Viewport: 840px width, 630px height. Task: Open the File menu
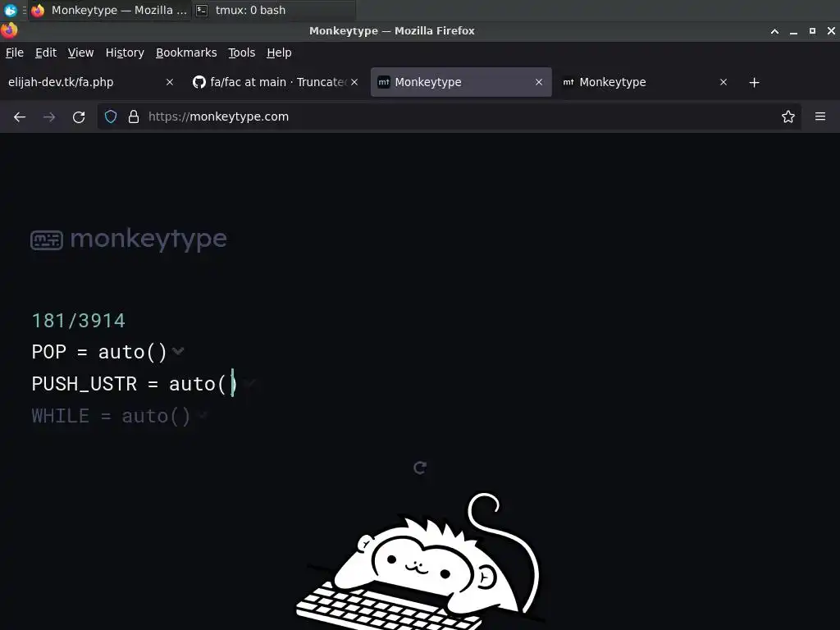pos(15,52)
